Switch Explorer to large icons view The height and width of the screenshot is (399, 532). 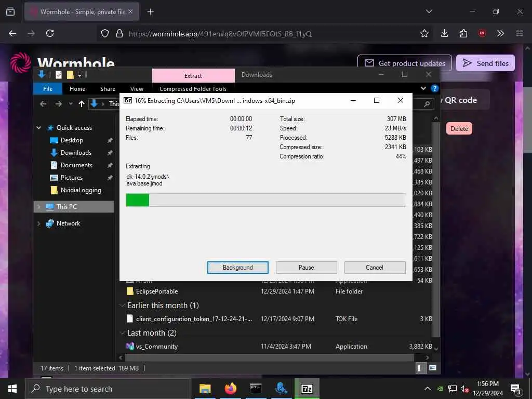[x=433, y=368]
